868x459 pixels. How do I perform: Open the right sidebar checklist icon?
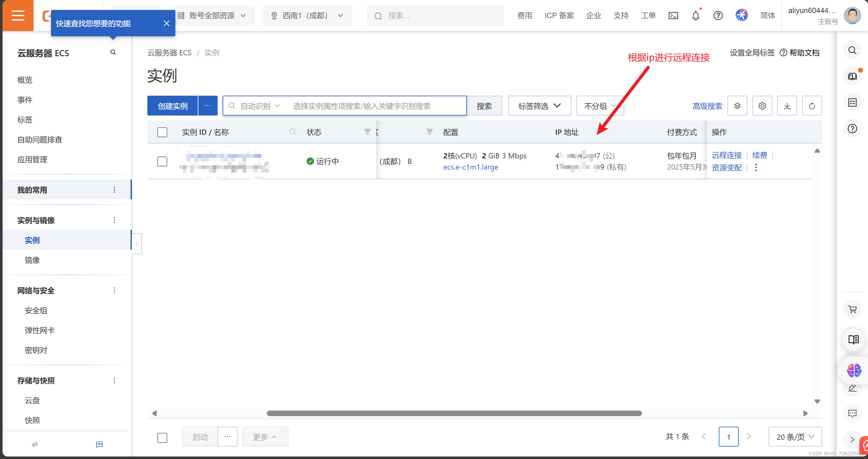[852, 102]
